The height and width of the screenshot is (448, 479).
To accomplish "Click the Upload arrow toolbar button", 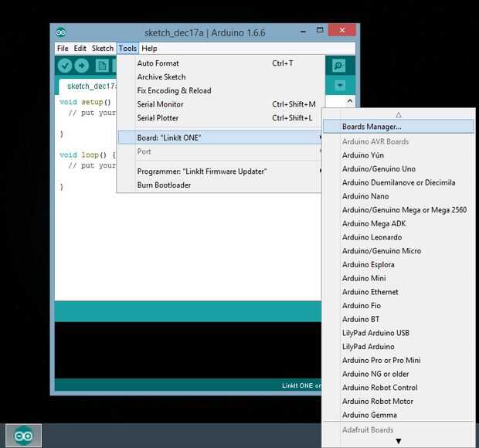I will tap(82, 66).
